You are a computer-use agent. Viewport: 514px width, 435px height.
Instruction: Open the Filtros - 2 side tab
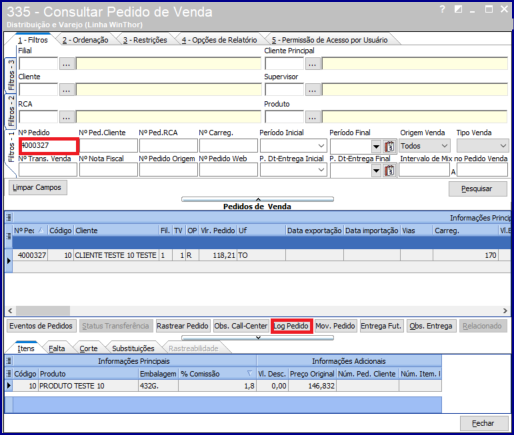pos(11,111)
